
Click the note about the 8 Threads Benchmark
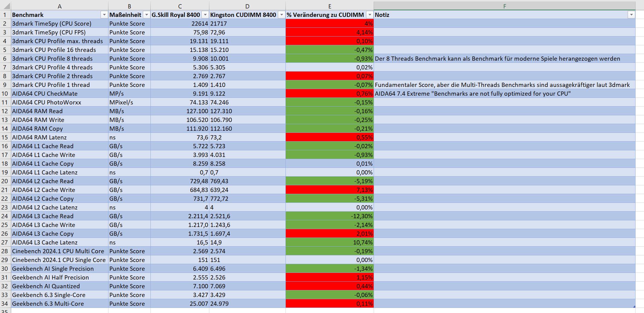(x=504, y=59)
